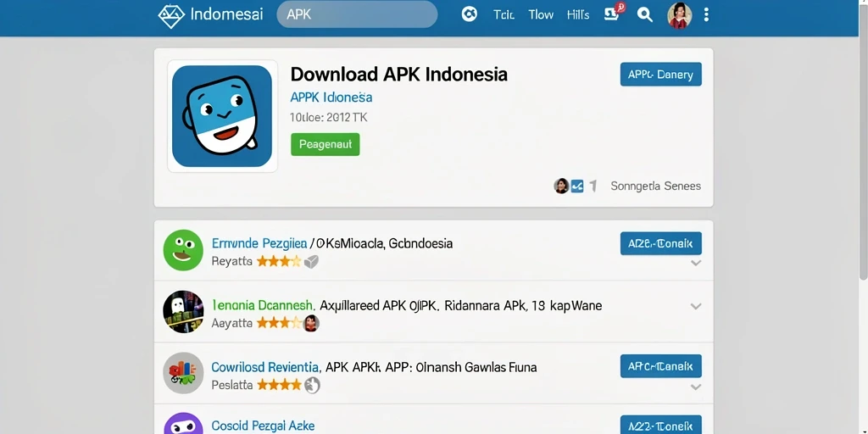Open the three-dot overflow menu
The width and height of the screenshot is (868, 434).
point(706,15)
